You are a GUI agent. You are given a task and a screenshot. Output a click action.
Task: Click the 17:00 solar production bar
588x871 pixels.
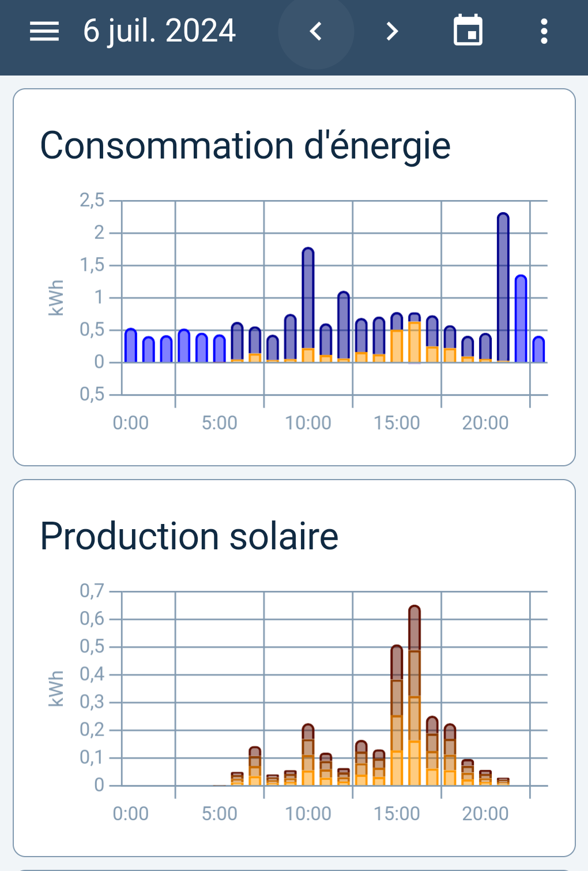432,751
